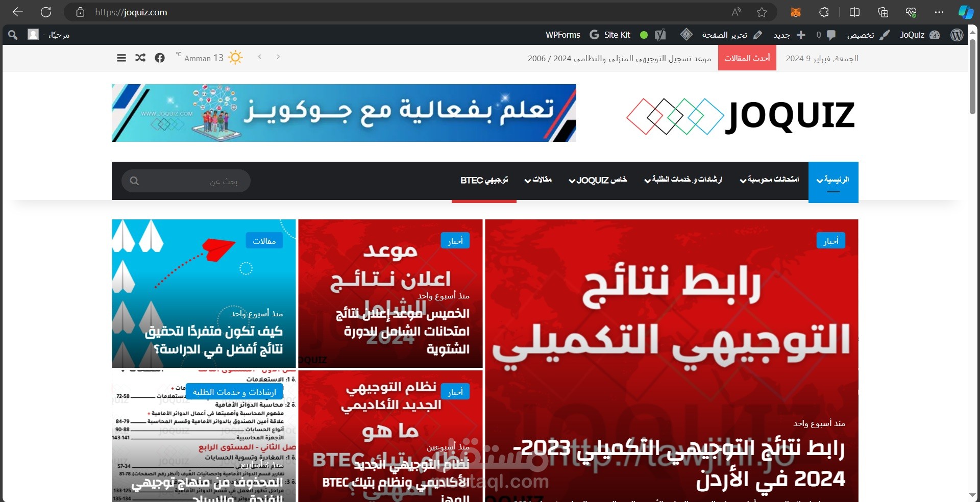Viewport: 980px width, 502px height.
Task: Click تحرير الصفحة edit page link
Action: tap(732, 35)
